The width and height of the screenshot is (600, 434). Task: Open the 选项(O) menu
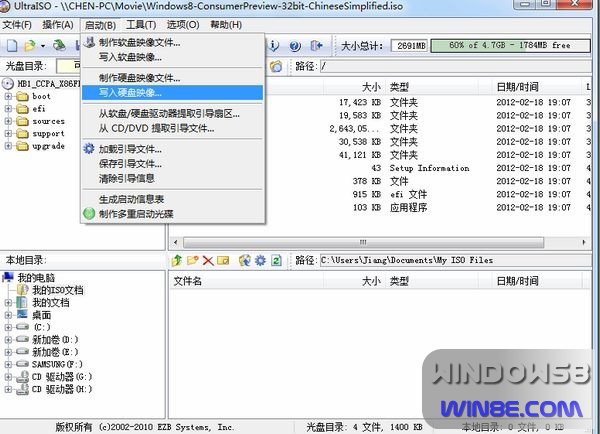tap(183, 25)
